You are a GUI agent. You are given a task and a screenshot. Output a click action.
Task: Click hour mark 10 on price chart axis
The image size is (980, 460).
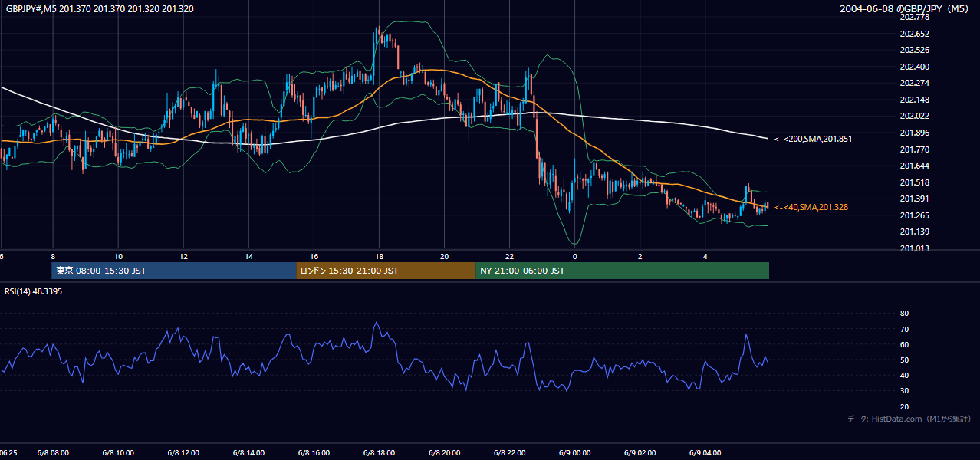click(118, 256)
